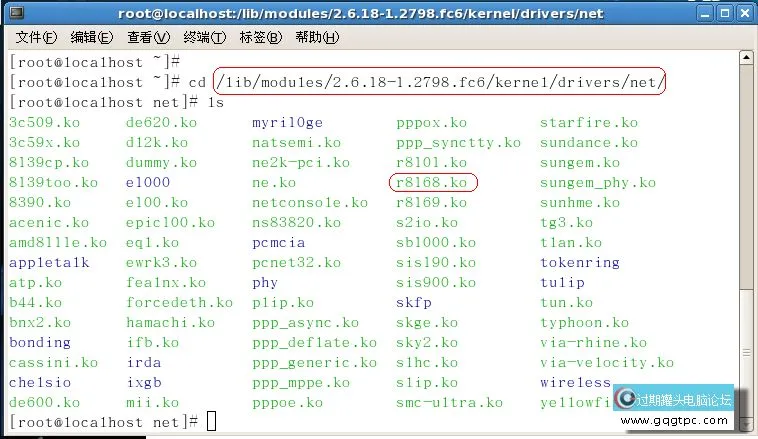Image resolution: width=758 pixels, height=439 pixels.
Task: Click the myri10ge directory name
Action: [287, 123]
